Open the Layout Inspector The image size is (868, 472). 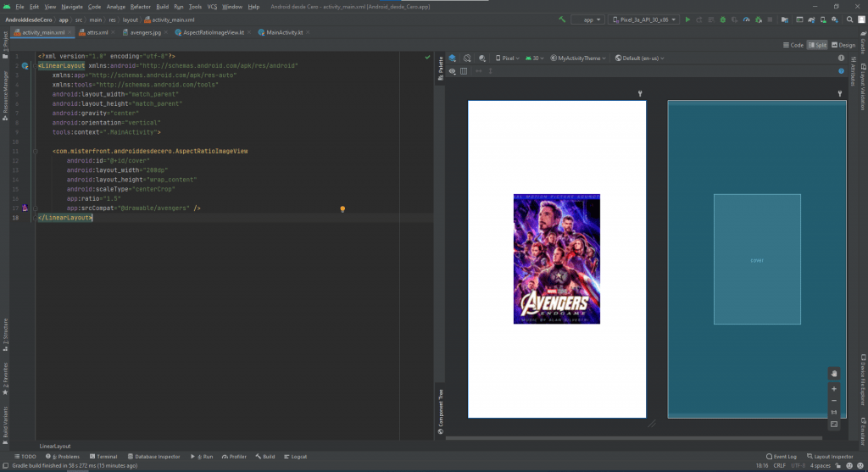pos(830,457)
